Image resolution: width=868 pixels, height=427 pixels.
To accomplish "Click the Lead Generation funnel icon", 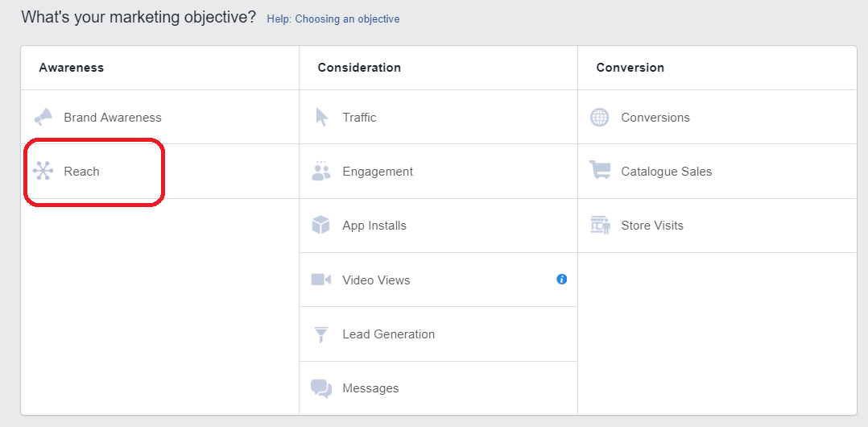I will point(321,334).
